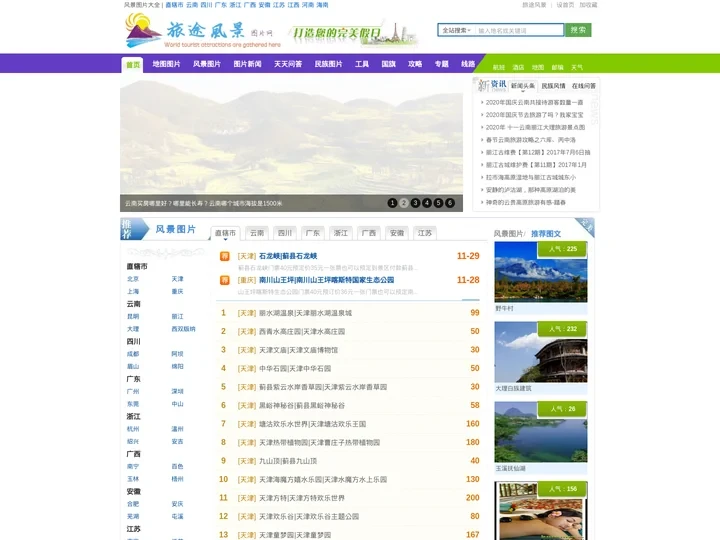Click orange 荐 icon beside 南川山王坪 entry
The width and height of the screenshot is (720, 540).
click(x=225, y=280)
